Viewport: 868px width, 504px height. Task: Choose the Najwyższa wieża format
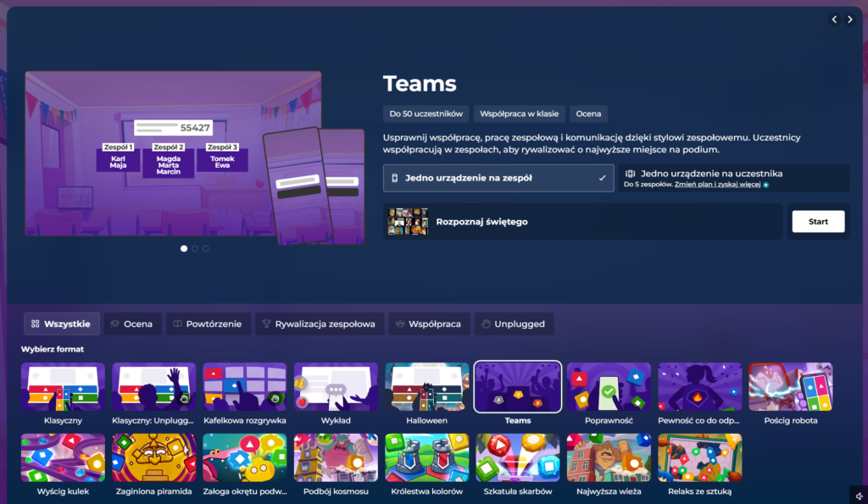[609, 457]
